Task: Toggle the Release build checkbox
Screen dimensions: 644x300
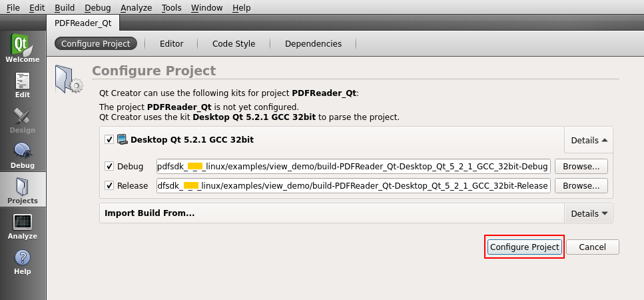Action: pos(109,185)
